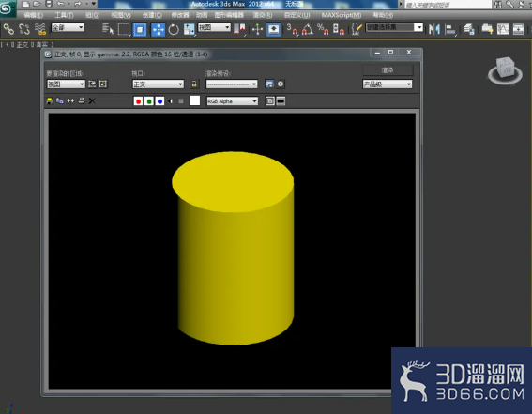Toggle the Angle Snap button

tap(308, 29)
